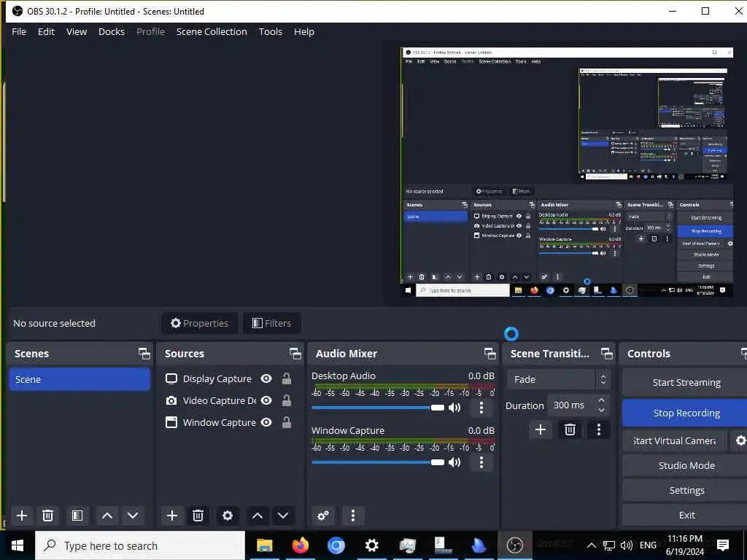Select Window Capture in Sources list
Image resolution: width=747 pixels, height=560 pixels.
click(x=219, y=422)
